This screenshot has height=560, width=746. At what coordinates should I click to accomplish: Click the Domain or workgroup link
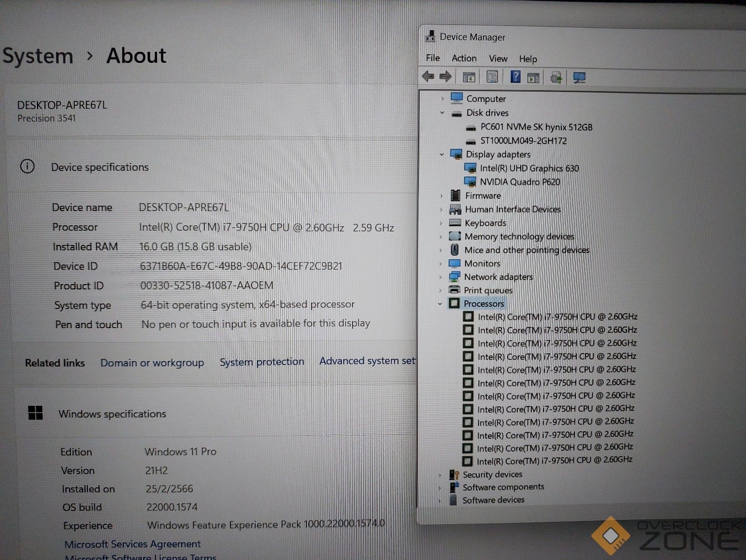[152, 363]
